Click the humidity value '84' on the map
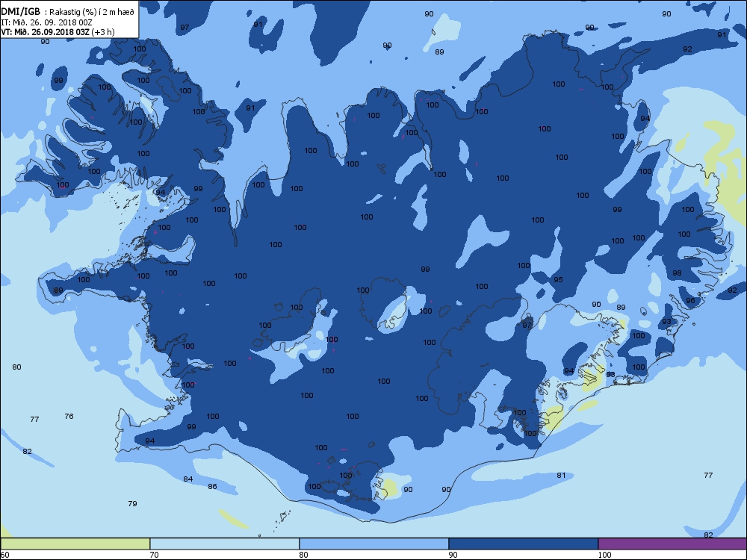747x560 pixels. pos(188,479)
